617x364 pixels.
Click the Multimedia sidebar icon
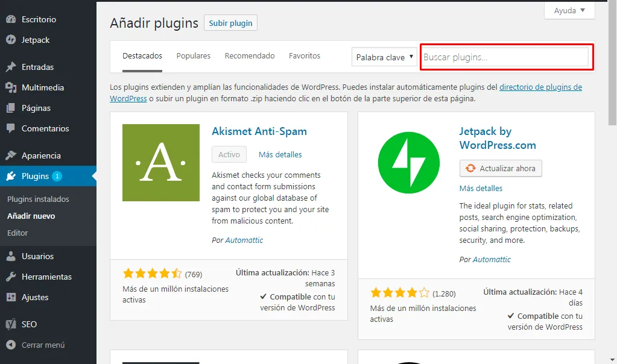coord(11,87)
